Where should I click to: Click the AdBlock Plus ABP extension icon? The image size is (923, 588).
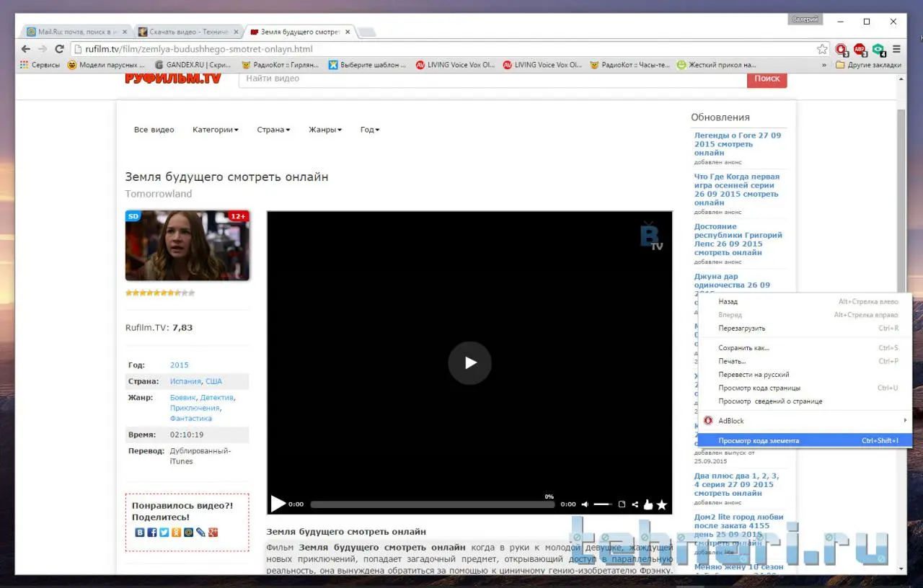coord(860,50)
